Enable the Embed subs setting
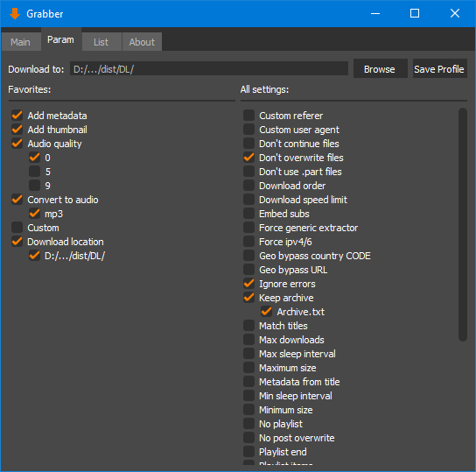The height and width of the screenshot is (472, 476). [x=248, y=214]
